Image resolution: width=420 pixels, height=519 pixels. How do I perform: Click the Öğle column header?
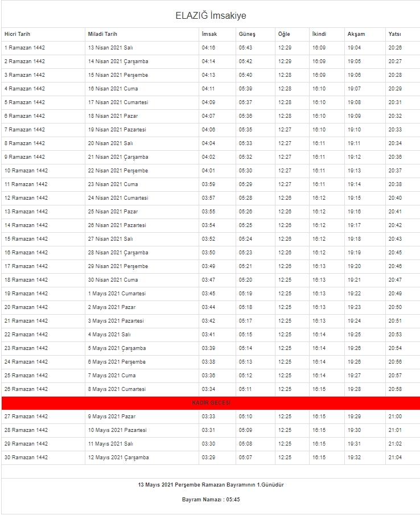(x=284, y=34)
